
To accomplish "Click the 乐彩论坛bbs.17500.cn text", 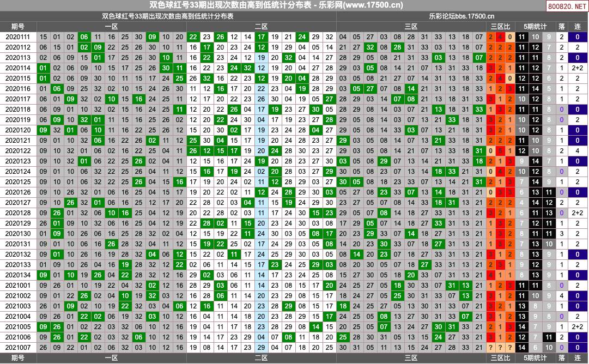I will [462, 16].
